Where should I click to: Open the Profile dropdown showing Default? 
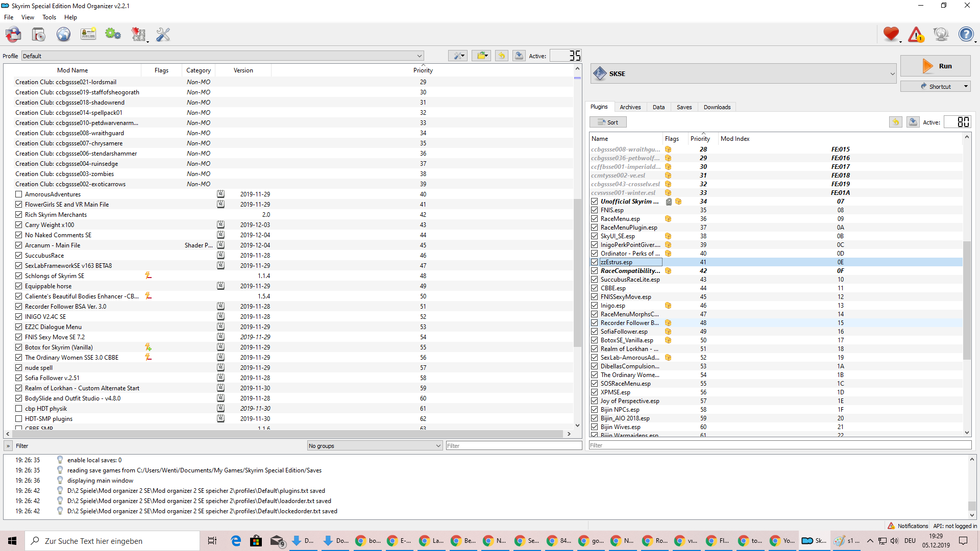click(223, 56)
